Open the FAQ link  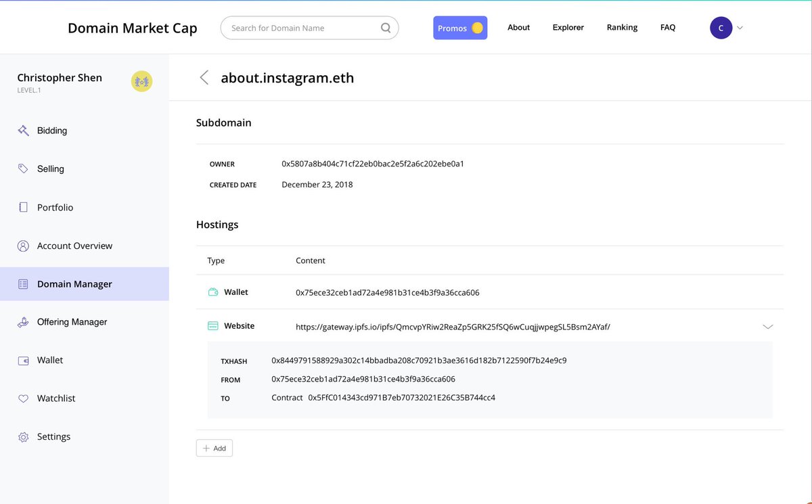[668, 28]
